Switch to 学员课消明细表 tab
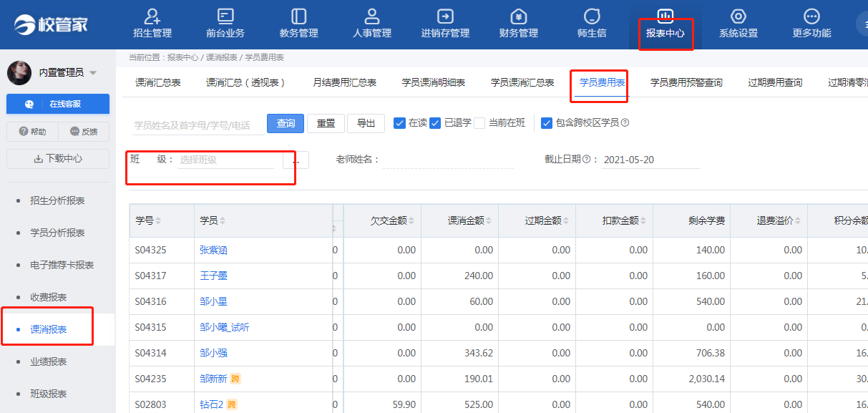 point(434,83)
